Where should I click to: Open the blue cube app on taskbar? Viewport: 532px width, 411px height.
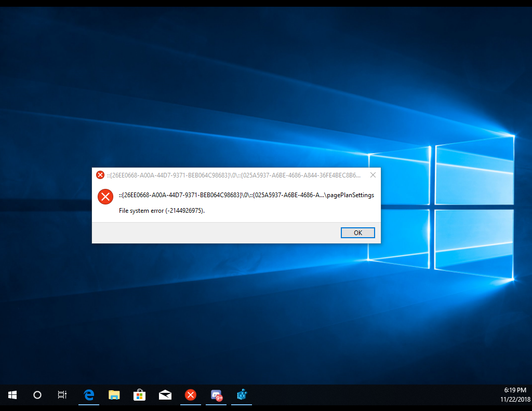pyautogui.click(x=242, y=395)
